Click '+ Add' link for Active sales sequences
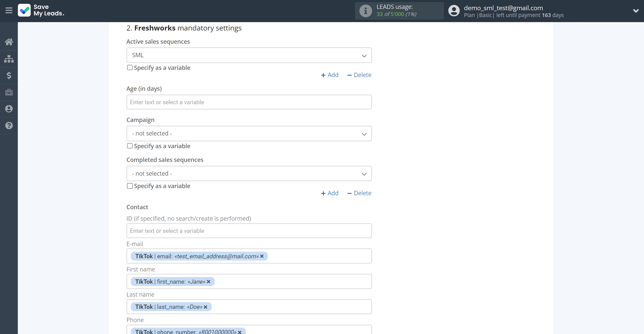Image resolution: width=644 pixels, height=334 pixels. pyautogui.click(x=330, y=75)
